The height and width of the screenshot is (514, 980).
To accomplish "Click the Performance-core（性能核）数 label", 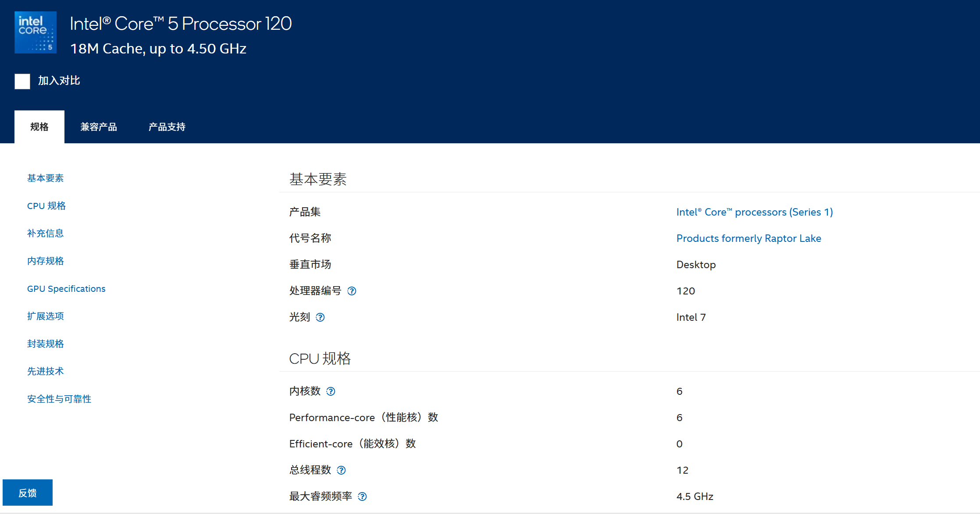I will (x=364, y=418).
